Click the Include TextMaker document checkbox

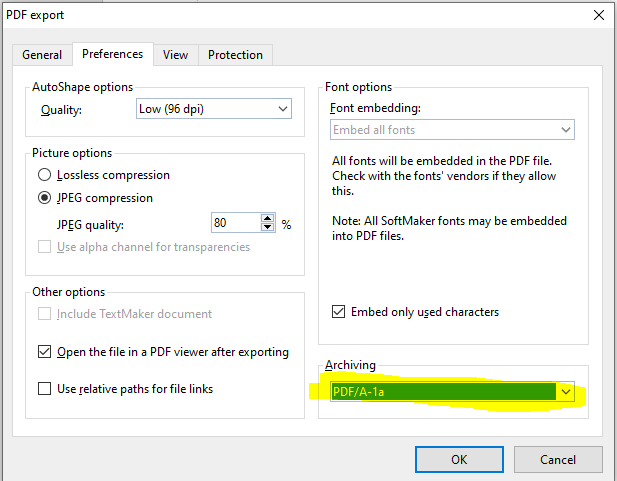[x=45, y=314]
